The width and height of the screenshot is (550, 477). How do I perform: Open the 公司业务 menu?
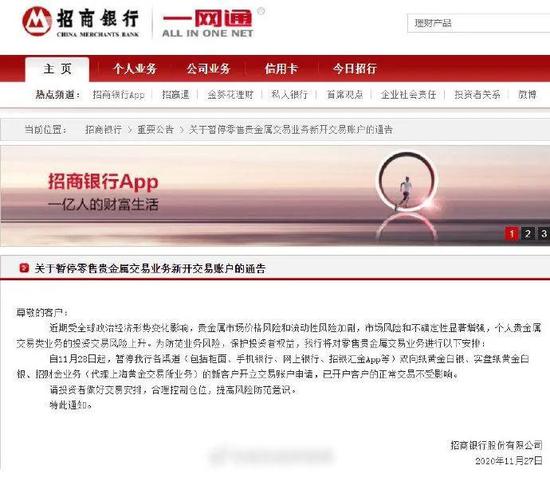point(208,69)
